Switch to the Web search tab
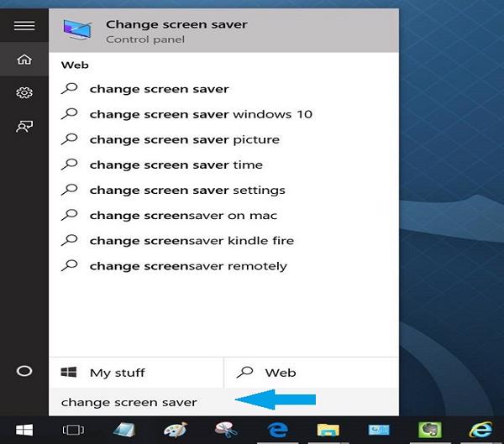Screen dimensions: 504x444 point(312,373)
